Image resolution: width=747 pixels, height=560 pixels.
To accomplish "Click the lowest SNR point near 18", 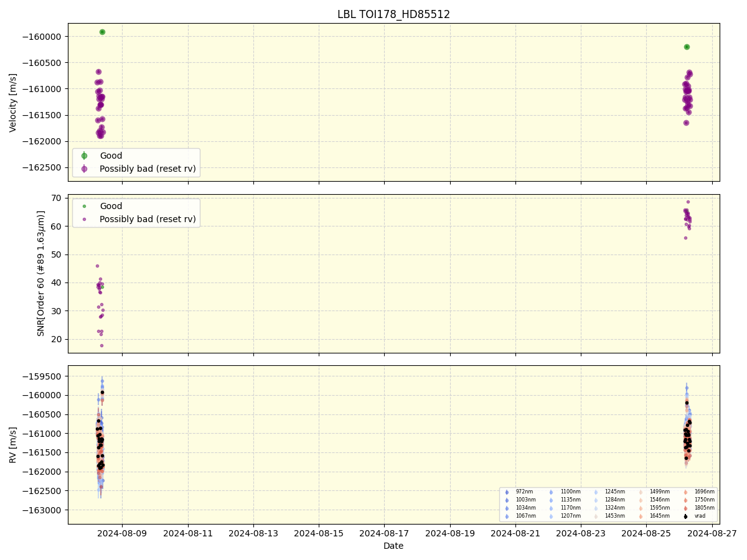I will coord(101,345).
